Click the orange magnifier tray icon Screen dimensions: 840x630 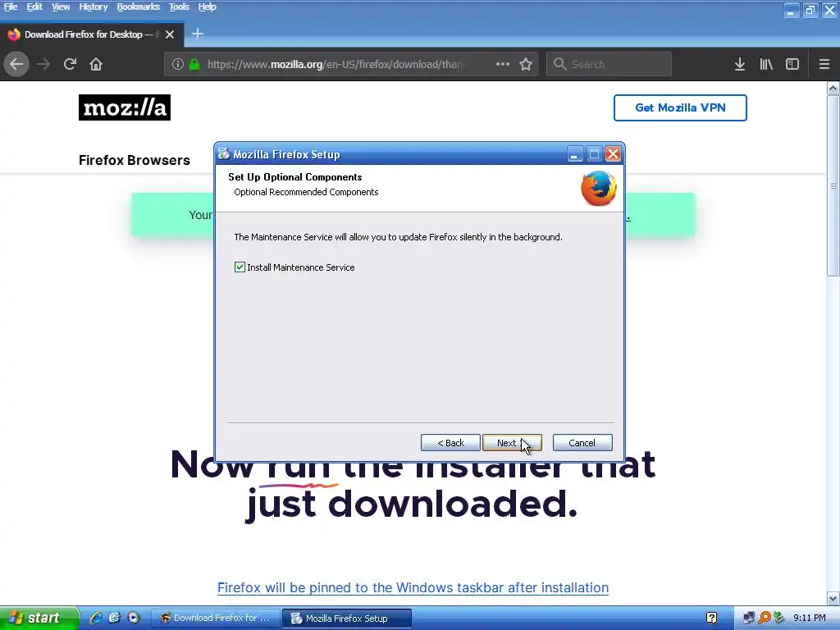(765, 619)
